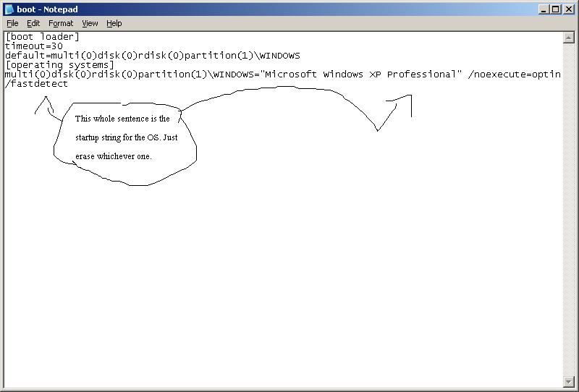This screenshot has height=392, width=579.
Task: Click the scrollbar up arrow
Action: point(568,38)
